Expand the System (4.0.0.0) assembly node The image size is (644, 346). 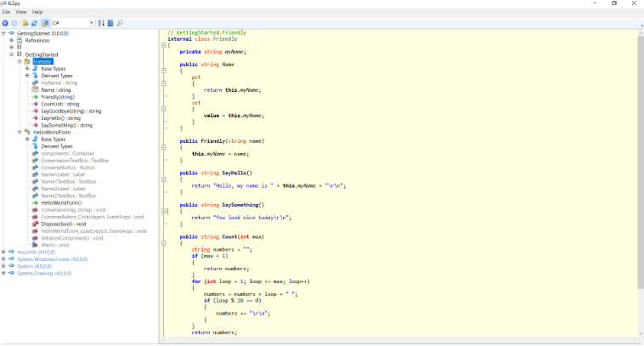coord(3,266)
